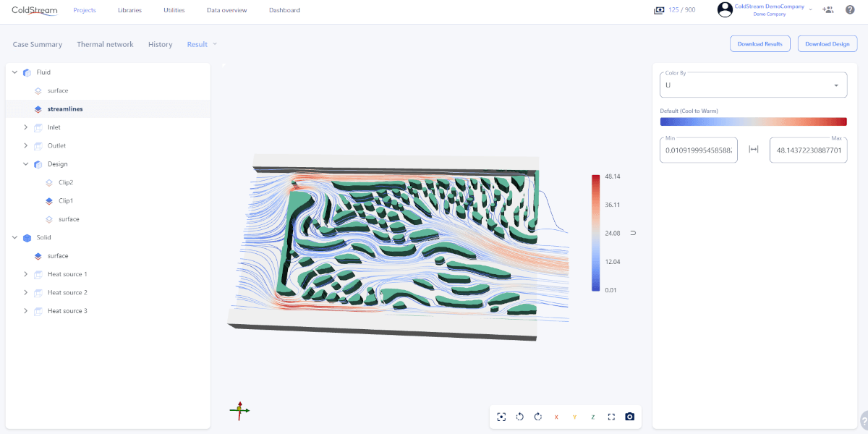Click the rotate clockwise icon in viewport toolbar
This screenshot has width=868, height=434.
537,417
